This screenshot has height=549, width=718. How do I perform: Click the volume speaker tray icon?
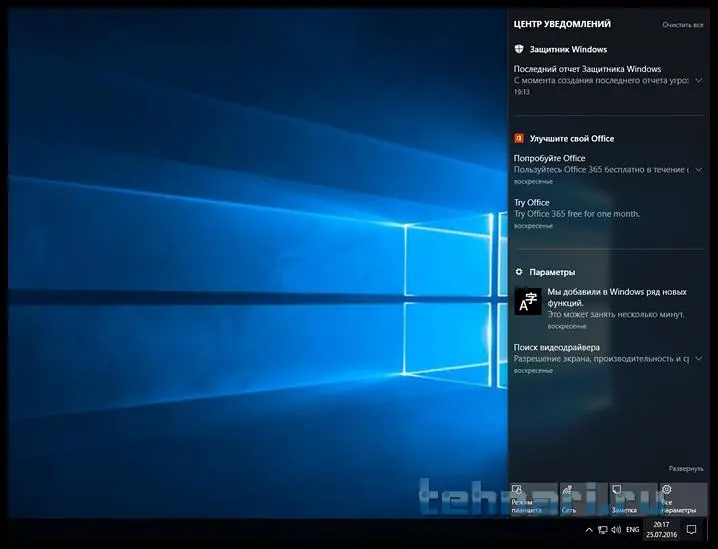click(616, 530)
